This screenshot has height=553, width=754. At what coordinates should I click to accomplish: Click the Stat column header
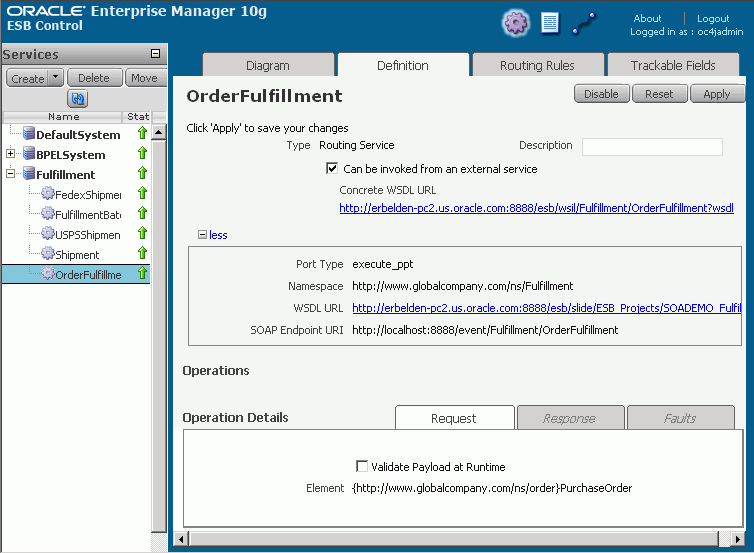138,116
